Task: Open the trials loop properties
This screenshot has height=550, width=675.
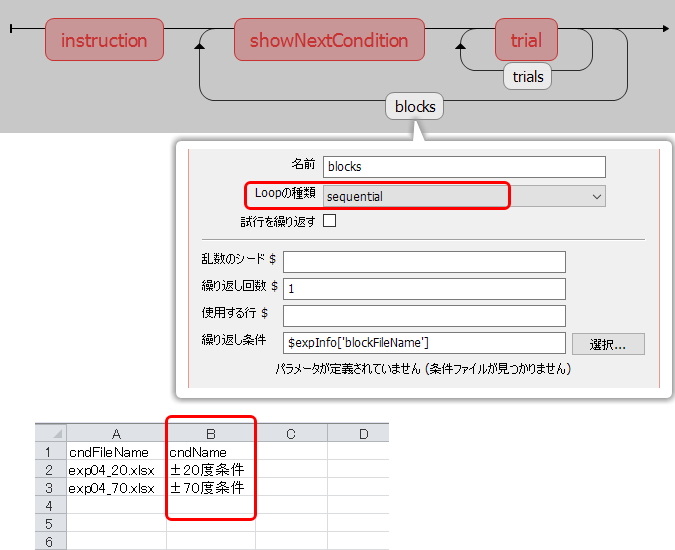Action: (527, 77)
